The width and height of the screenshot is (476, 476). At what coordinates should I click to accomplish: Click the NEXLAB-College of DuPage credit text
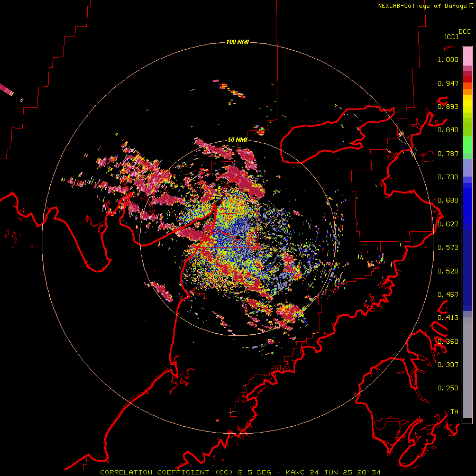tap(422, 6)
